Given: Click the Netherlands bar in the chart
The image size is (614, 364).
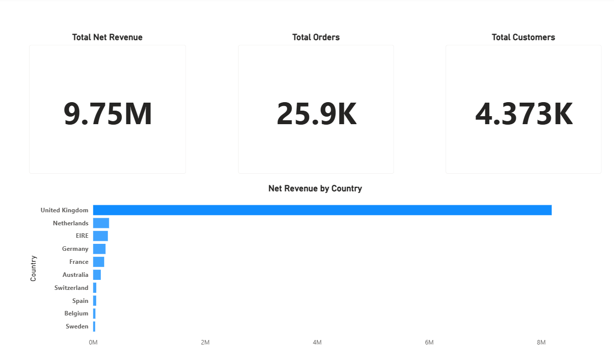Looking at the screenshot, I should (x=102, y=223).
